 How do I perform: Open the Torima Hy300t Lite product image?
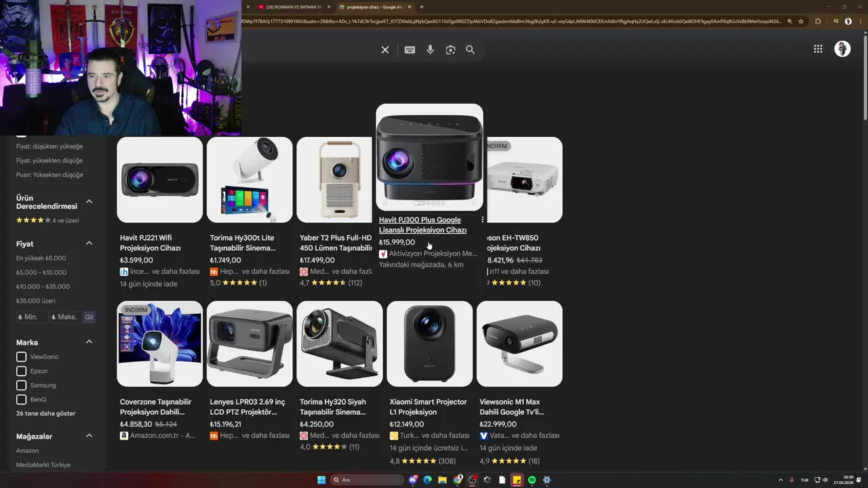coord(250,180)
